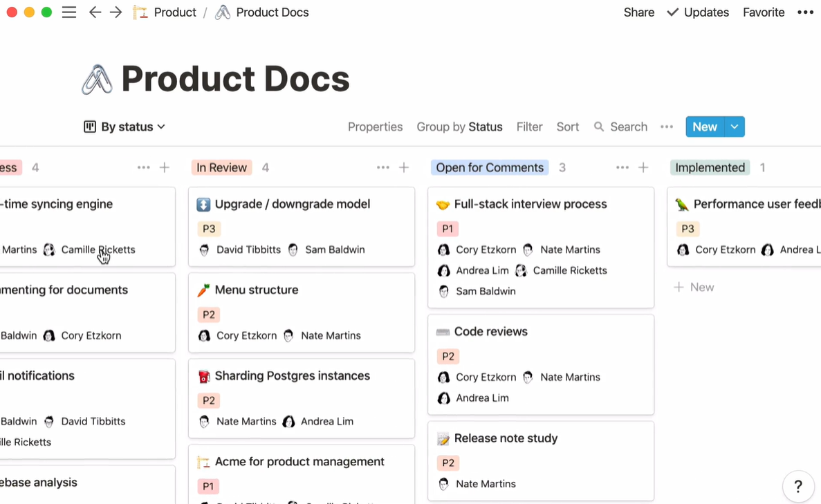The image size is (821, 504).
Task: Add card to In Review column with plus
Action: [x=404, y=167]
